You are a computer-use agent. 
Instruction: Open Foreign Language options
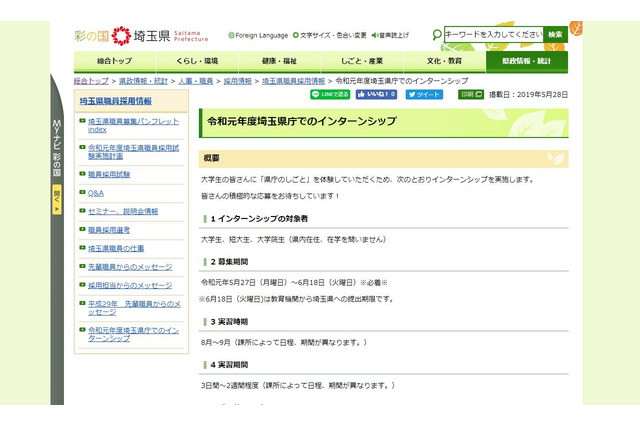pos(258,36)
